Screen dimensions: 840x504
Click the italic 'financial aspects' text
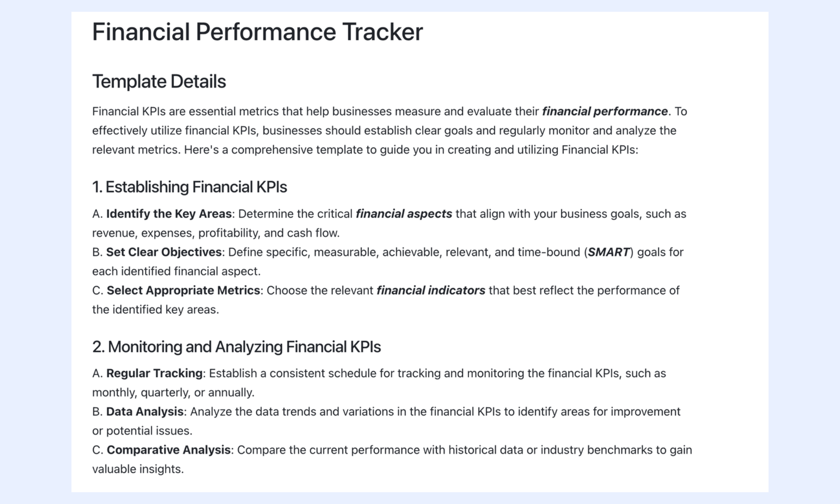tap(404, 214)
